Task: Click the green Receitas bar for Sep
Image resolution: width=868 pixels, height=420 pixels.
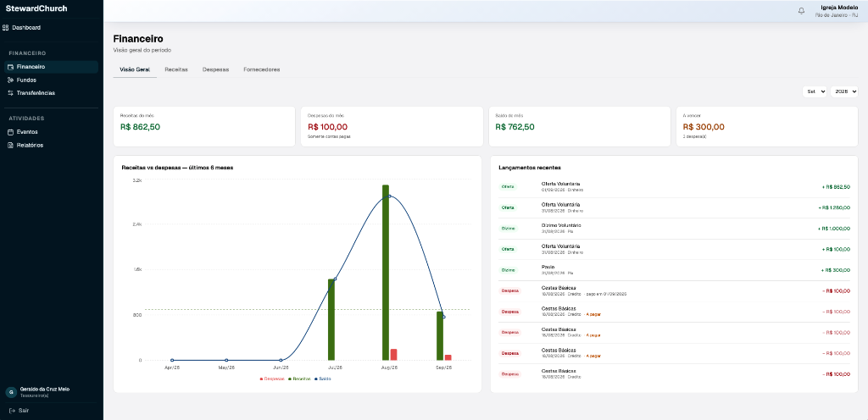Action: [x=440, y=336]
